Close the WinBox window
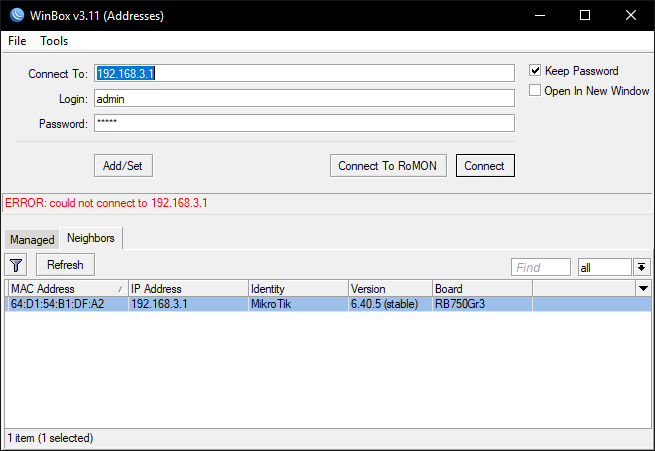Image resolution: width=655 pixels, height=451 pixels. pos(631,15)
